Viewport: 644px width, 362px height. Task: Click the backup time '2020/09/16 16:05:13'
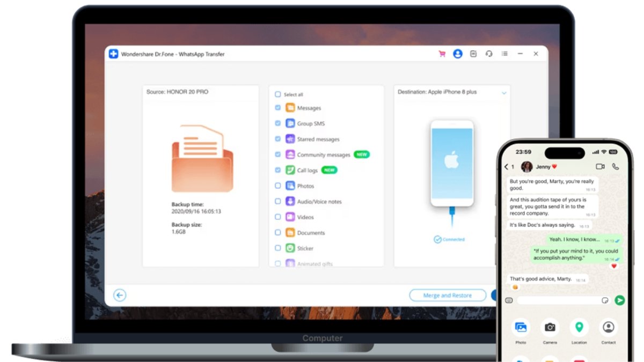pyautogui.click(x=196, y=211)
